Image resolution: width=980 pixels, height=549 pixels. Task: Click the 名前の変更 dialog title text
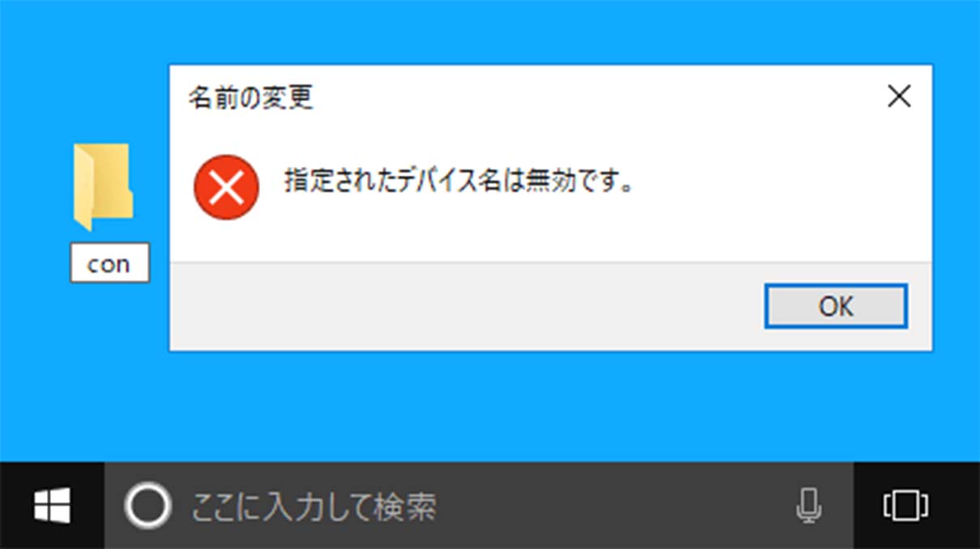[x=250, y=98]
